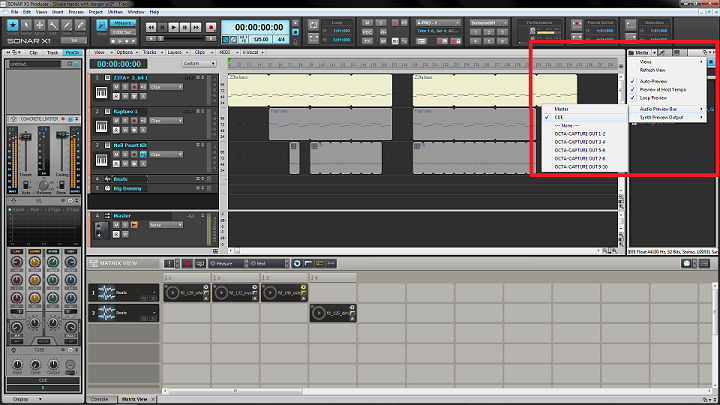Open the Media browser dropdown arrow
The image size is (720, 405).
tap(654, 53)
